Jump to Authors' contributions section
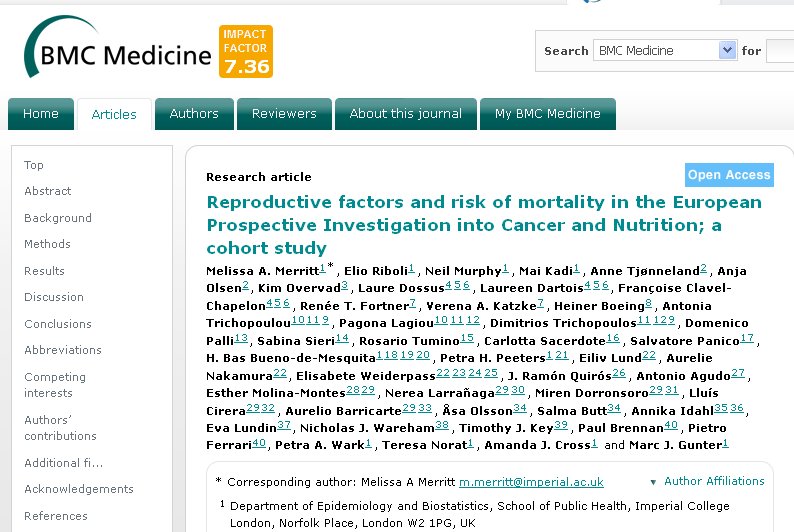This screenshot has height=532, width=794. tap(60, 428)
